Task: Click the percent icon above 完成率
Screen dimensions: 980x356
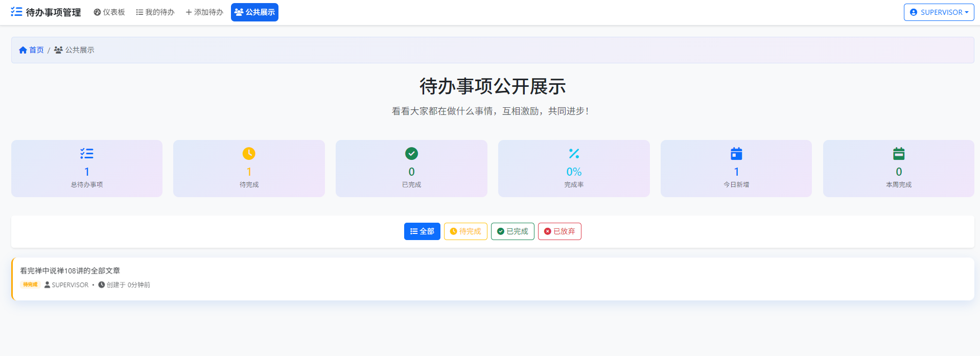Action: click(x=574, y=153)
